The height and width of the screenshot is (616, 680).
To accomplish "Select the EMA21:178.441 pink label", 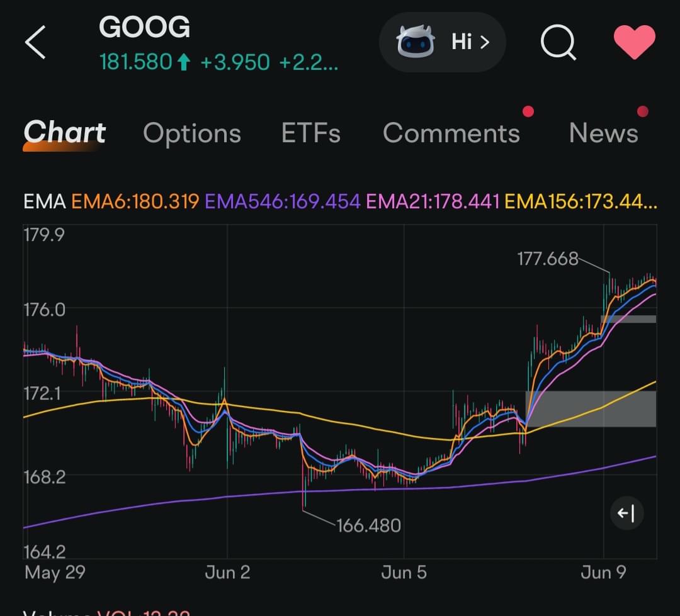I will point(433,201).
